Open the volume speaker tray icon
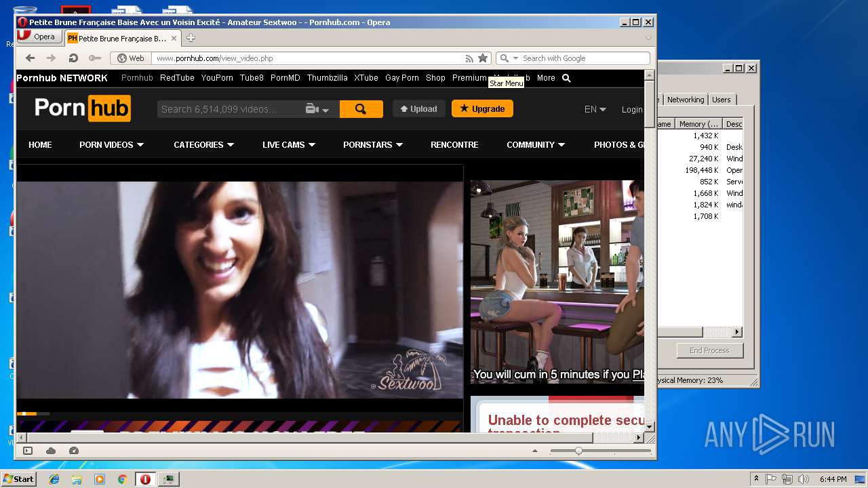The width and height of the screenshot is (868, 488). (x=804, y=479)
